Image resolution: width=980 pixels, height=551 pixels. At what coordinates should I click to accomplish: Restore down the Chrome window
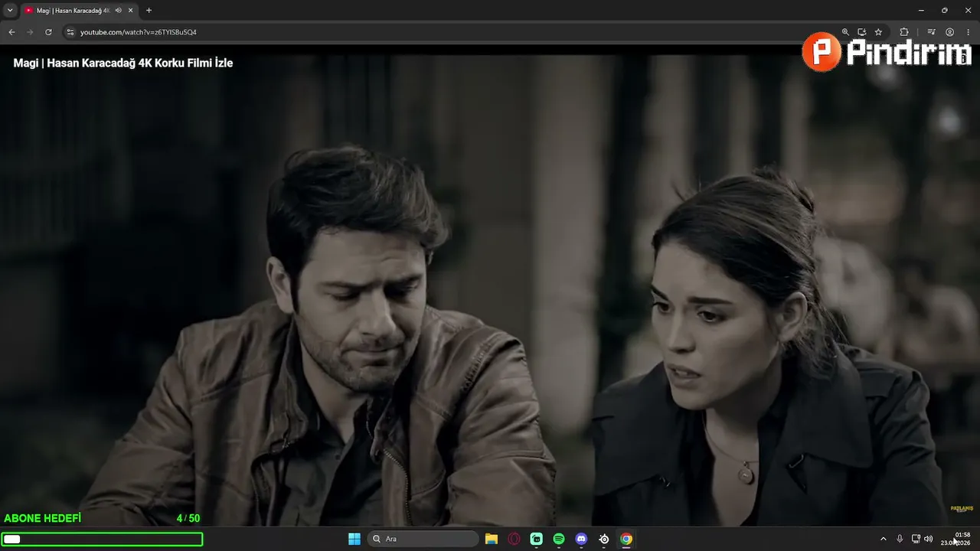coord(944,11)
